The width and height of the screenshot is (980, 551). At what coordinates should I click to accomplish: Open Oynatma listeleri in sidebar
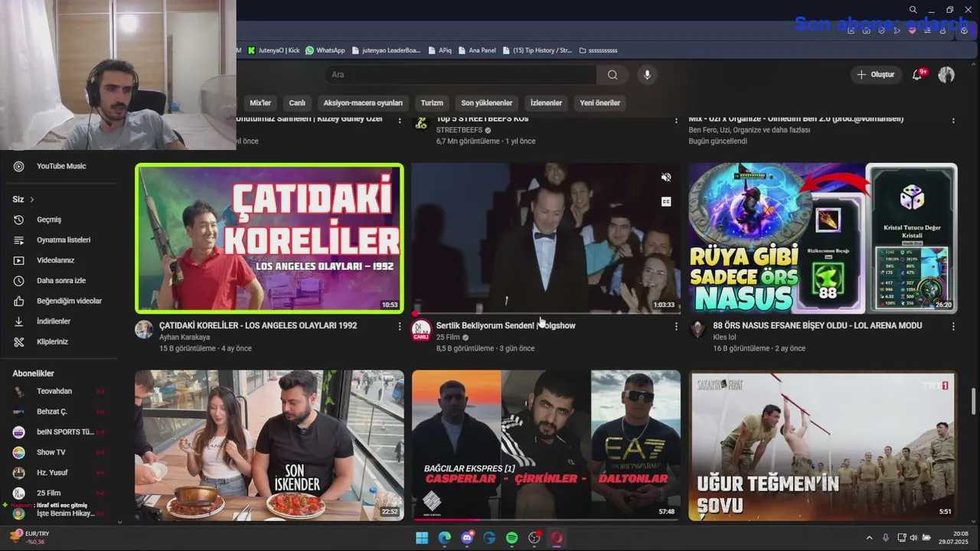coord(64,240)
